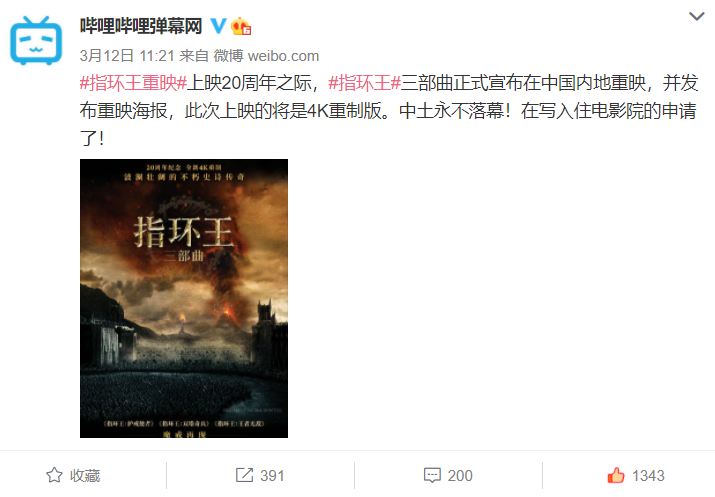Open the 哔哩哔哩弹幕网 account name
This screenshot has height=497, width=715.
point(141,26)
